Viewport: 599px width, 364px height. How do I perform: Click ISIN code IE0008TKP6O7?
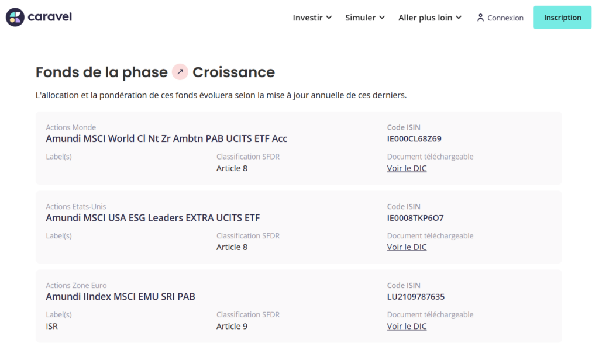415,218
